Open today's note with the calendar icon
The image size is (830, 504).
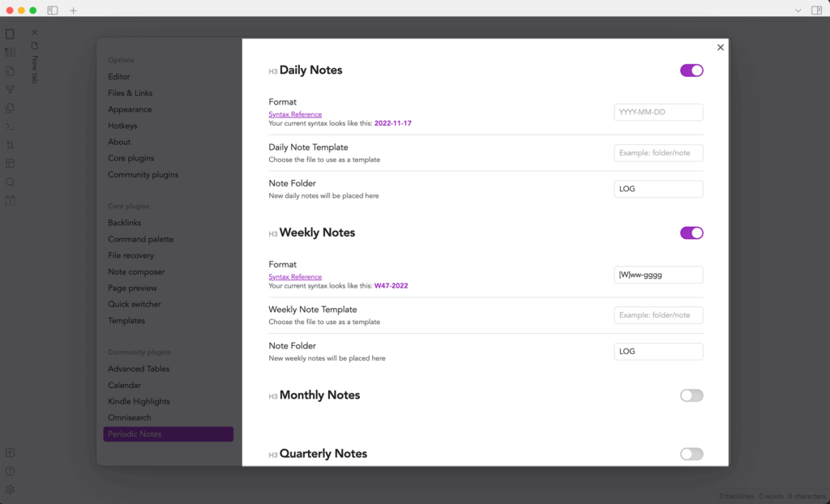[10, 201]
